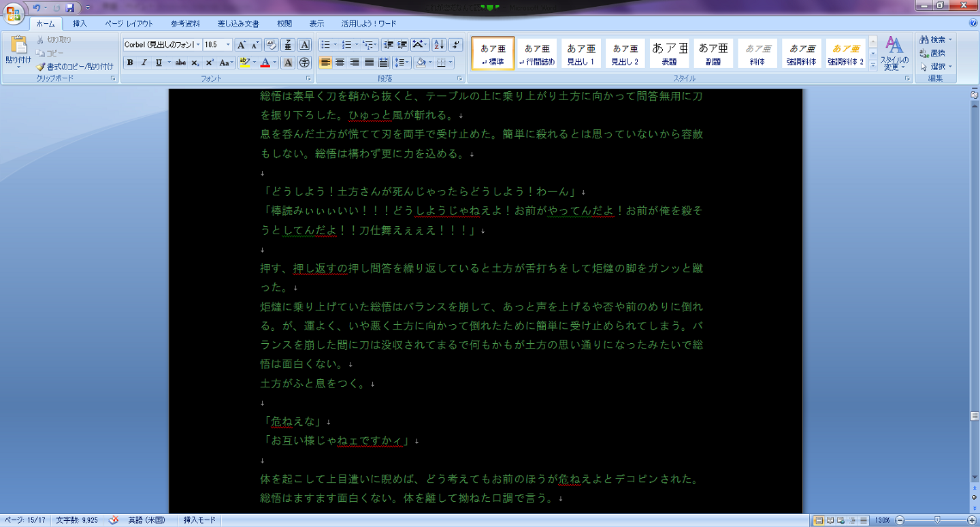Increase the paragraph indent
Image resolution: width=980 pixels, height=527 pixels.
(403, 45)
